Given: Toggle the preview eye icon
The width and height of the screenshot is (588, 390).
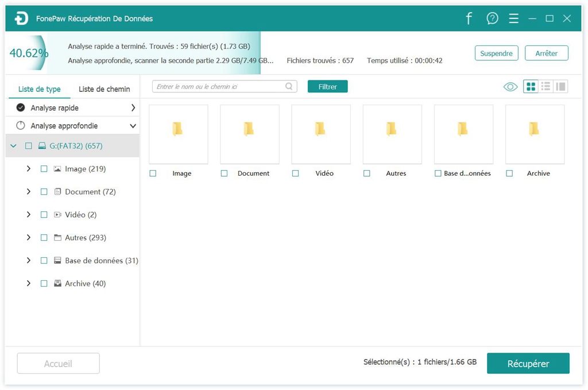Looking at the screenshot, I should point(510,87).
